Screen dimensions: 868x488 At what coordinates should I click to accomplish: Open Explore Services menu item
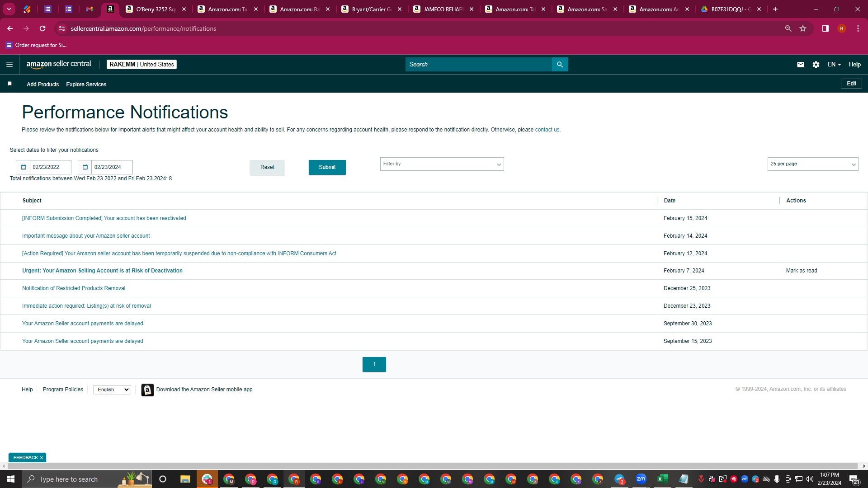coord(86,84)
